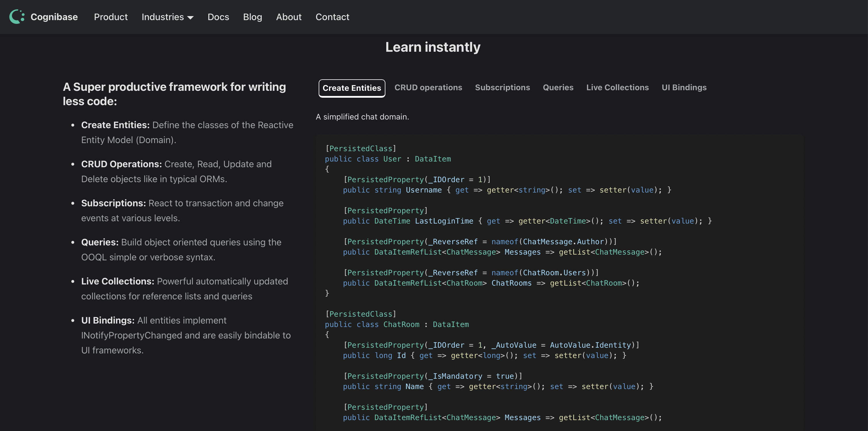The width and height of the screenshot is (868, 431).
Task: Select the Create Entities tab
Action: [x=352, y=88]
